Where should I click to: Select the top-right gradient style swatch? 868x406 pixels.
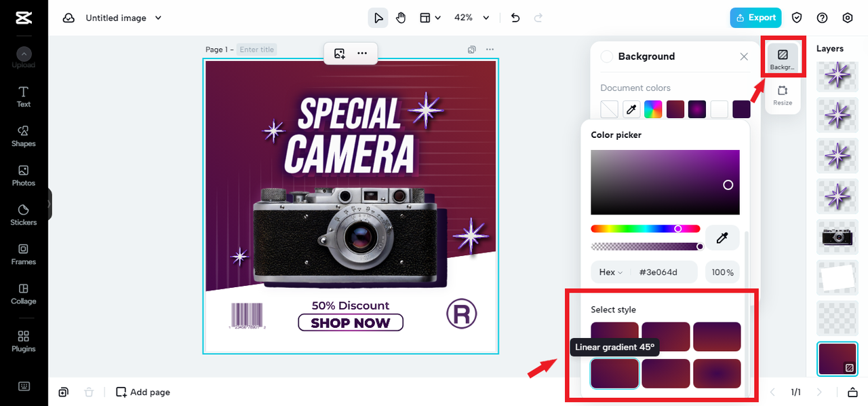(717, 337)
